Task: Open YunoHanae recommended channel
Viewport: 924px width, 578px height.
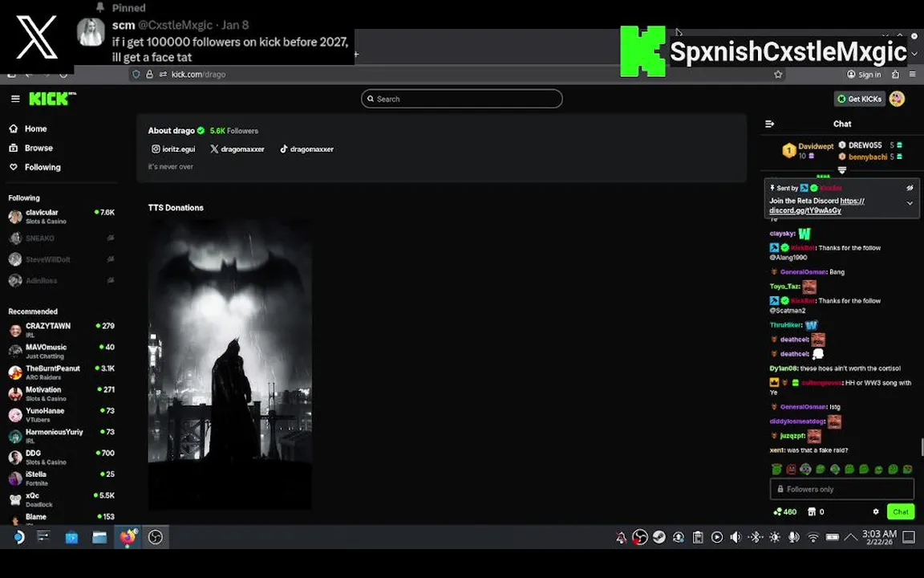Action: pyautogui.click(x=61, y=414)
